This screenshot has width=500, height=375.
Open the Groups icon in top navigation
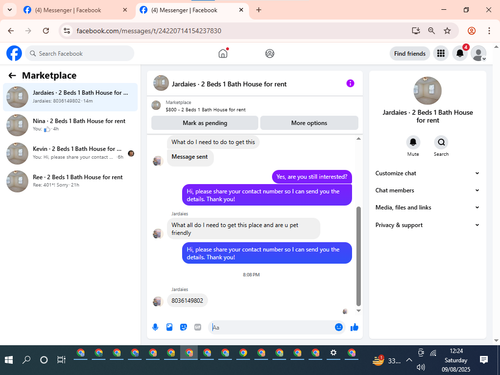coord(270,53)
